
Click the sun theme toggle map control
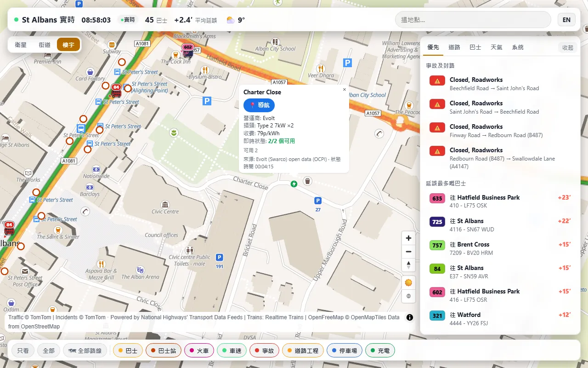coord(408,282)
